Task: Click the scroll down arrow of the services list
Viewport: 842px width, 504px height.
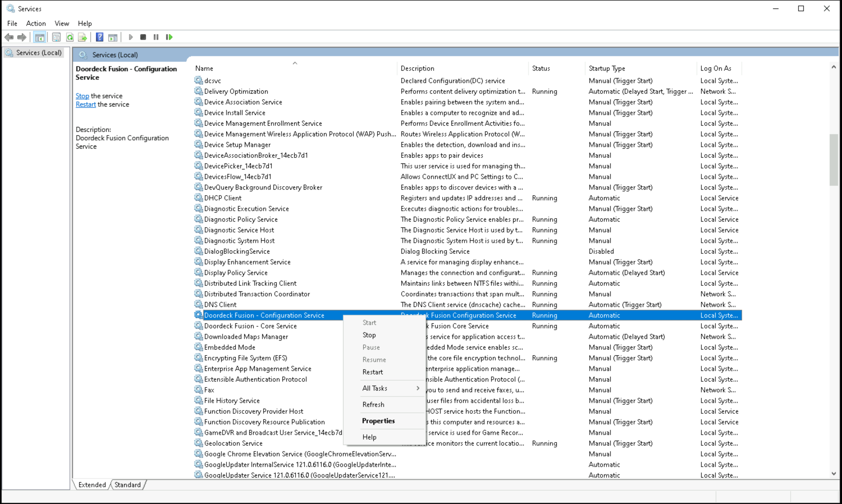Action: 834,473
